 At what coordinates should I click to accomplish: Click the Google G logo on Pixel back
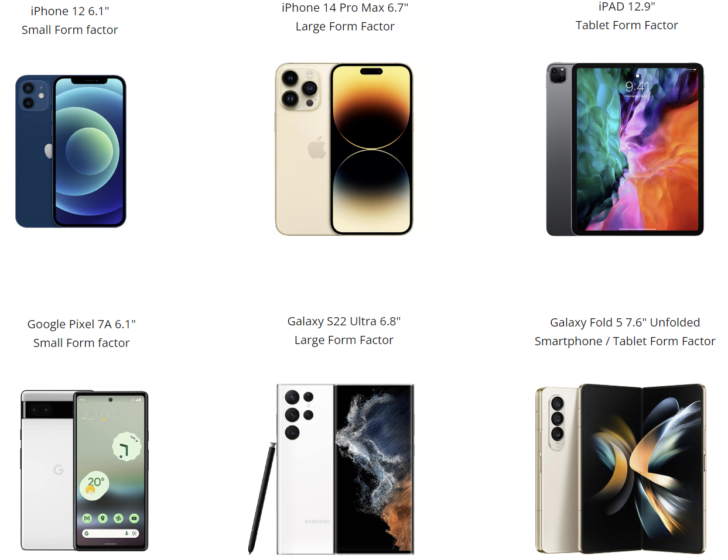[x=59, y=469]
